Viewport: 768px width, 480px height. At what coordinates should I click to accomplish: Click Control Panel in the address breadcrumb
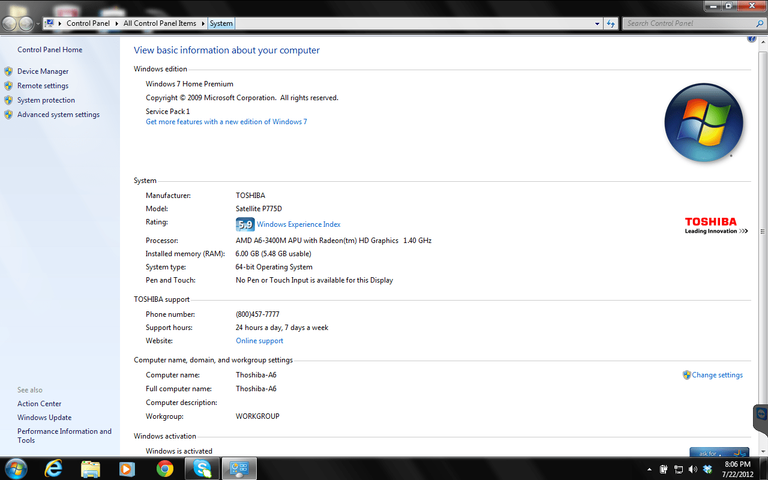(x=88, y=23)
